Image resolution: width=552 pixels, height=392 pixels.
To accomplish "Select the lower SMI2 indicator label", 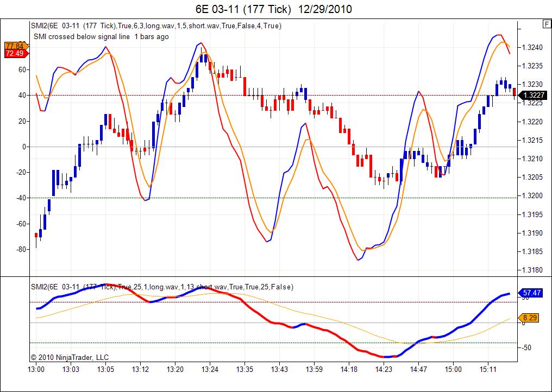I will click(162, 287).
